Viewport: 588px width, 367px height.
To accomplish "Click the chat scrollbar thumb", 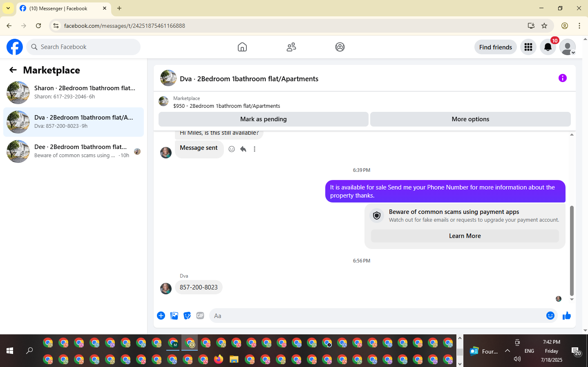I will [572, 251].
